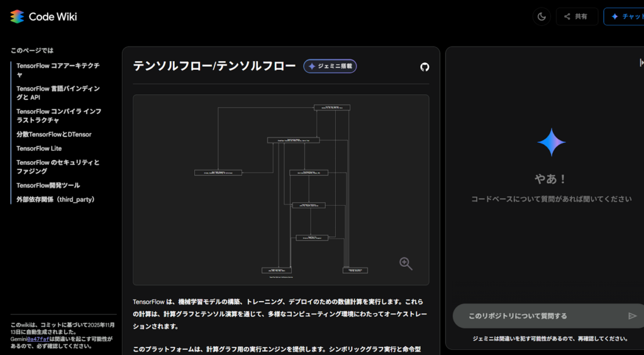Open the チャット chat button

point(626,16)
